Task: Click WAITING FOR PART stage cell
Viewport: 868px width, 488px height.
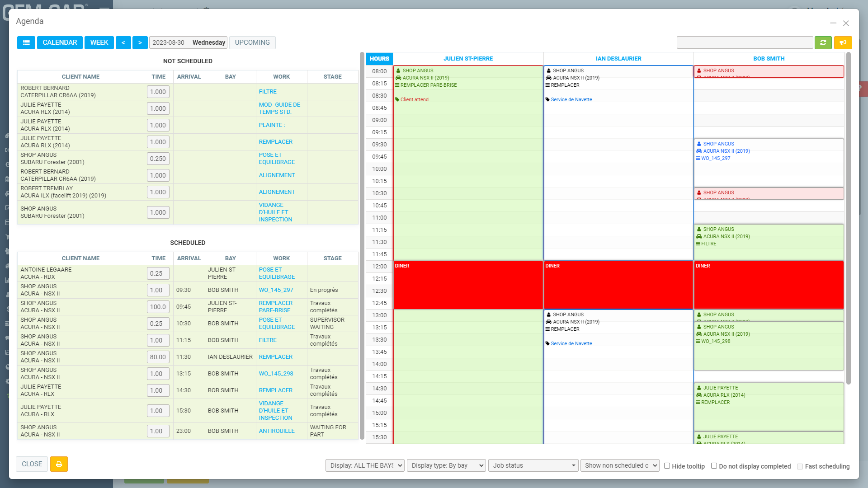Action: tap(332, 431)
